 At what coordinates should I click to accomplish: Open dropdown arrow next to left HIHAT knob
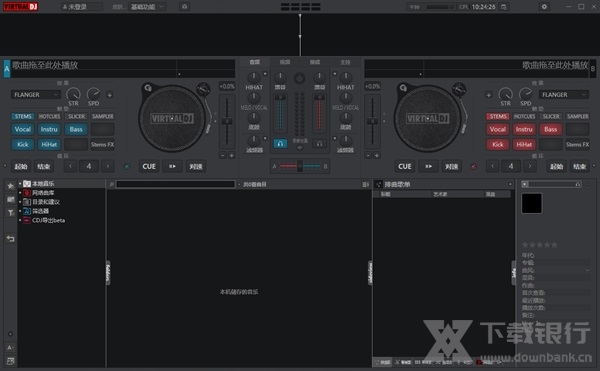pos(265,73)
